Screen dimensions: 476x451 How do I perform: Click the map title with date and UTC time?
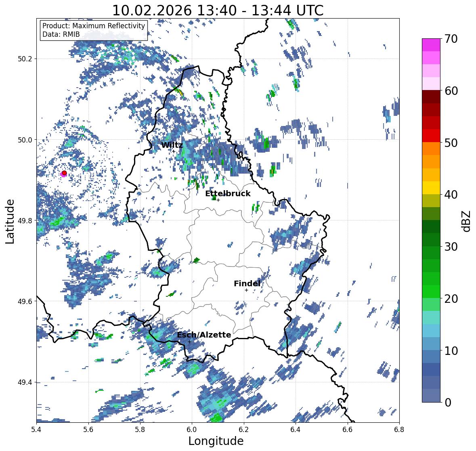218,10
